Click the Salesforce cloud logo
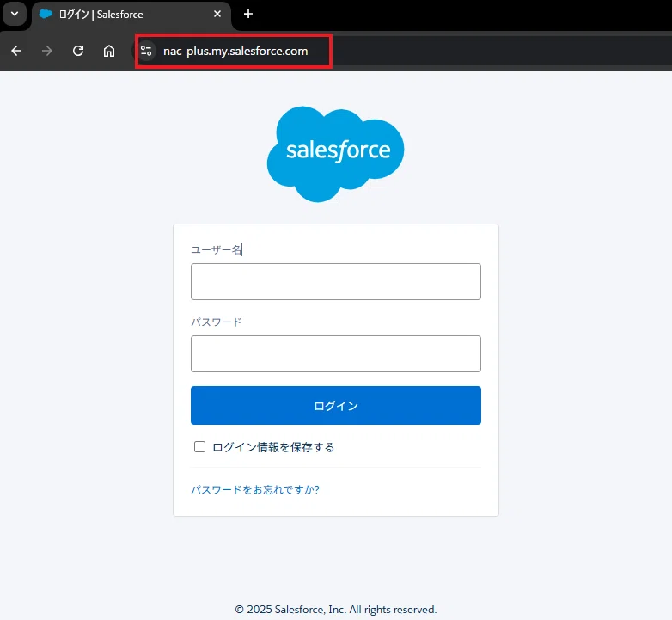Screen dimensions: 672x620 click(x=336, y=154)
